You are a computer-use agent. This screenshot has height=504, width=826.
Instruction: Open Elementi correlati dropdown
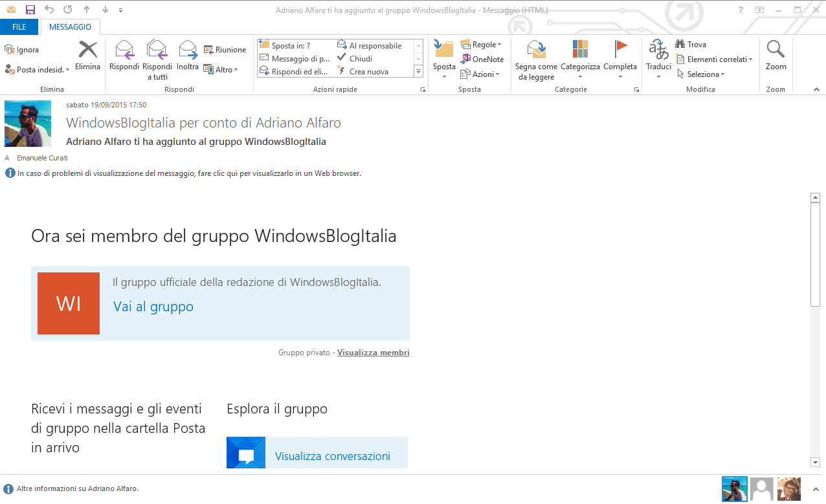point(714,60)
